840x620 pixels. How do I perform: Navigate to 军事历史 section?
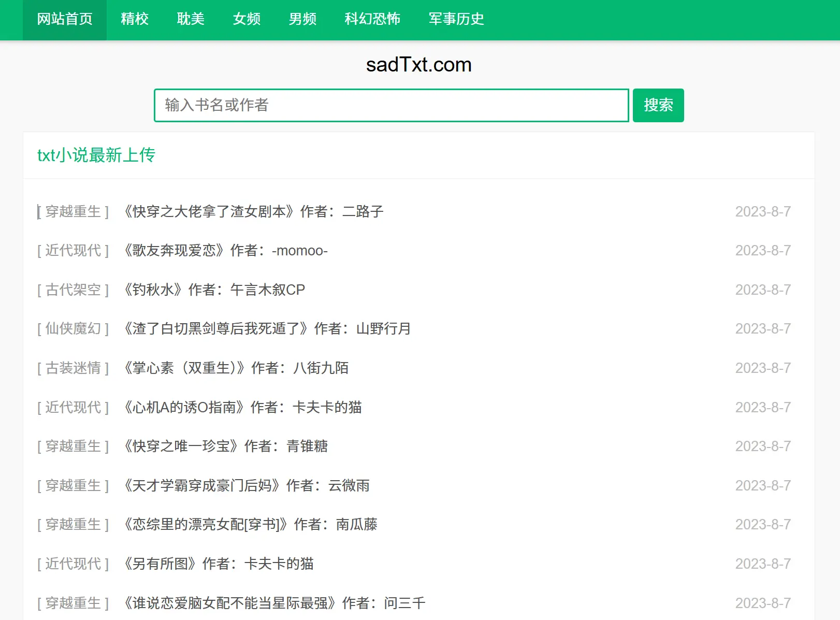(456, 19)
